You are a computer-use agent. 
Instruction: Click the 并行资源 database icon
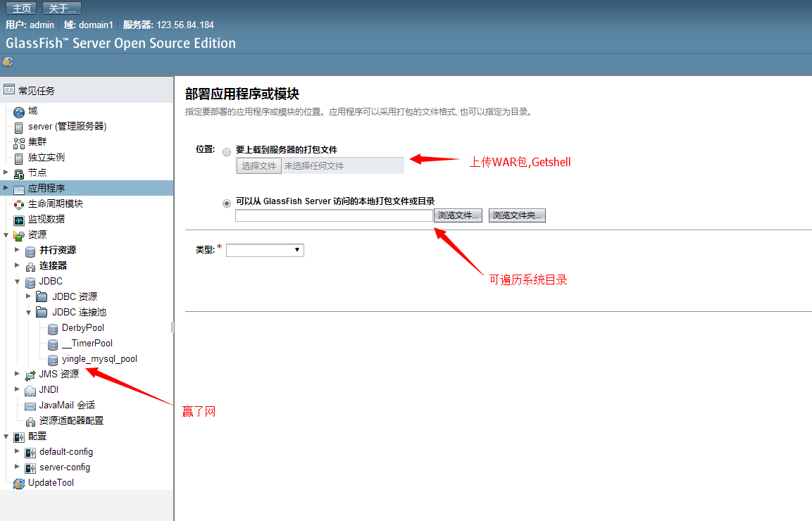click(x=30, y=251)
